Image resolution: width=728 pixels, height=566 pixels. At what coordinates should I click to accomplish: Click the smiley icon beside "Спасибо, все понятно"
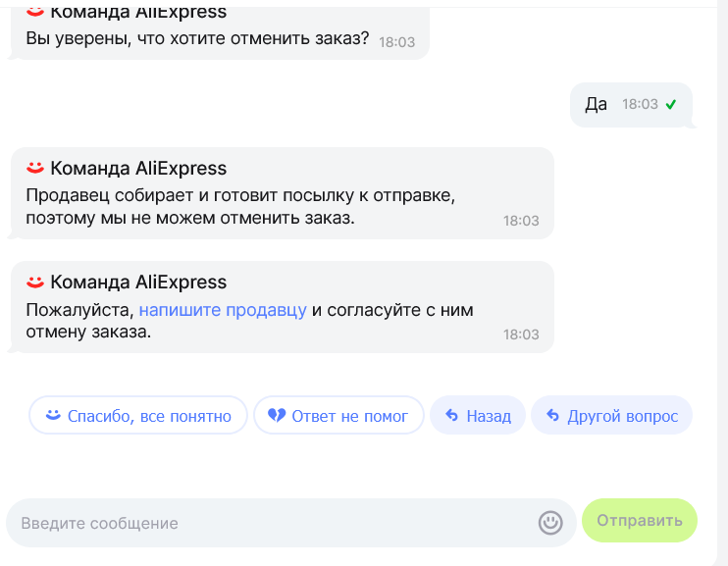53,415
